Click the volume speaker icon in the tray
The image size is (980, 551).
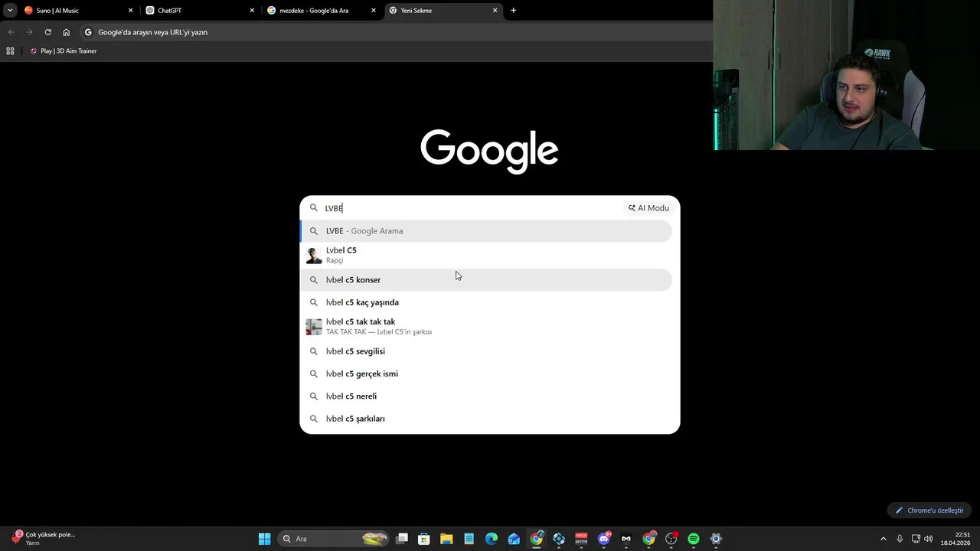point(929,539)
